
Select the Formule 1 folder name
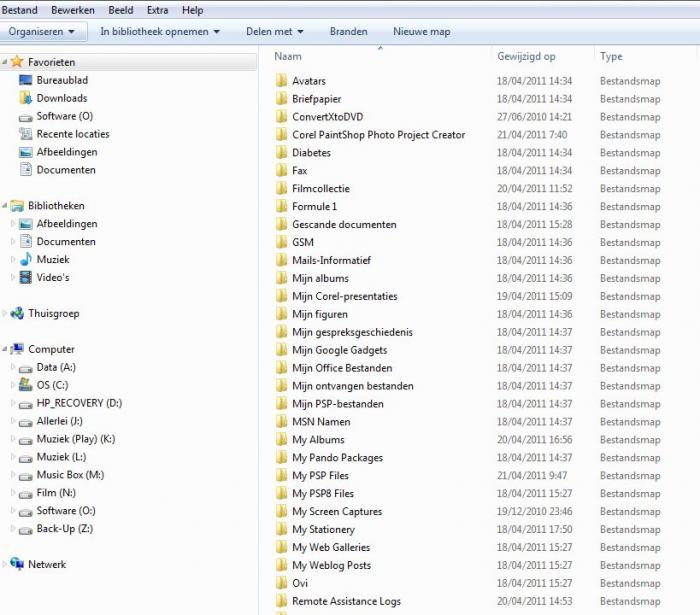[x=314, y=206]
